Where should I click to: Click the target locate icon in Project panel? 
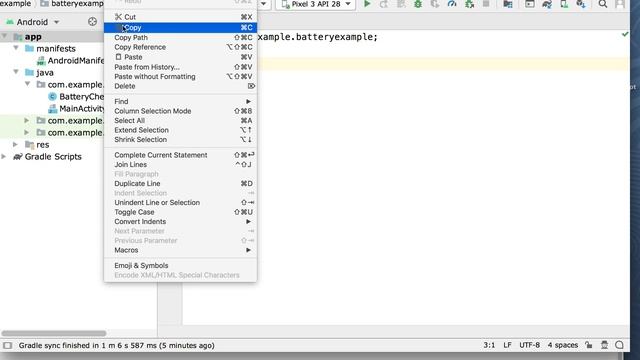[92, 22]
